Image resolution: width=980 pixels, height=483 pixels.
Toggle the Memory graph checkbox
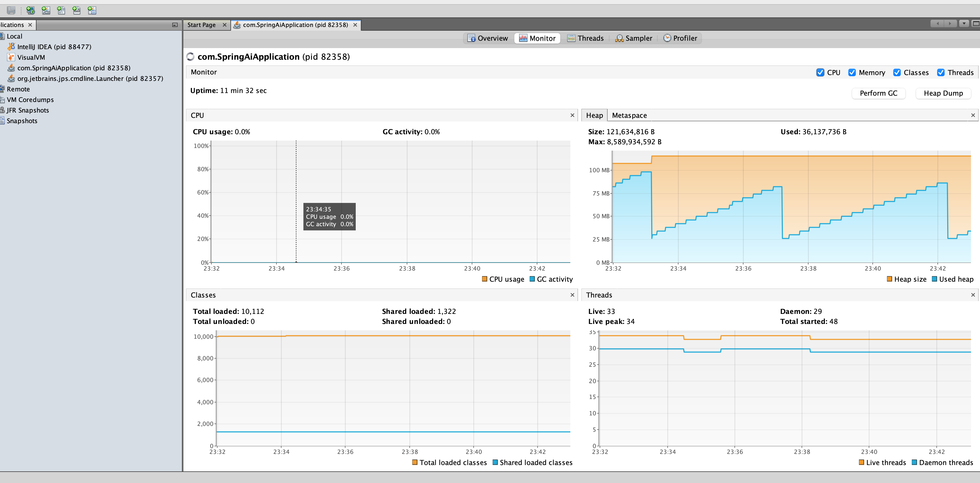click(x=852, y=73)
